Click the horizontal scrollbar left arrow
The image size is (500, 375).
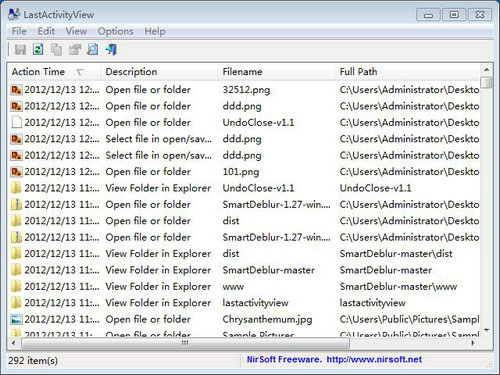pyautogui.click(x=14, y=343)
